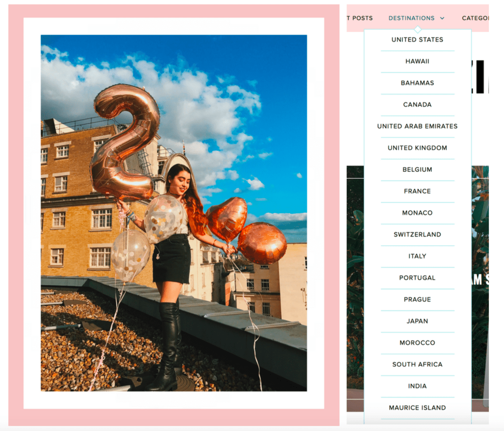Open UNITED ARAB EMIRATES destination
This screenshot has width=504, height=431.
click(x=417, y=126)
